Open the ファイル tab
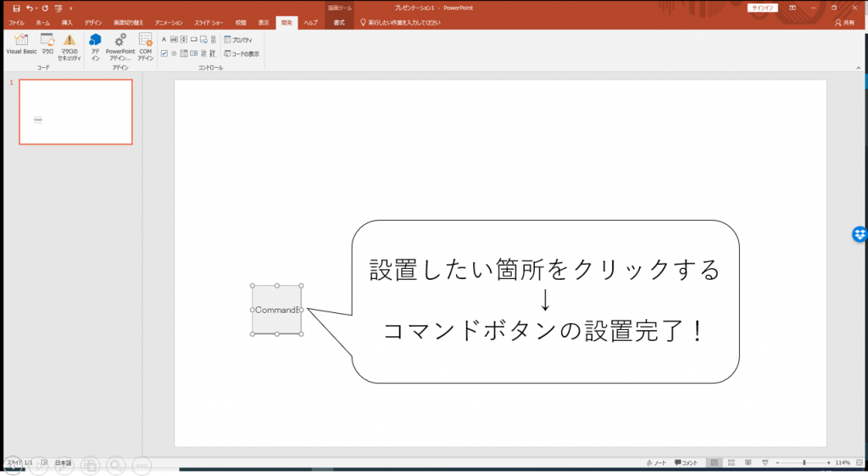Image resolution: width=868 pixels, height=476 pixels. pyautogui.click(x=16, y=23)
